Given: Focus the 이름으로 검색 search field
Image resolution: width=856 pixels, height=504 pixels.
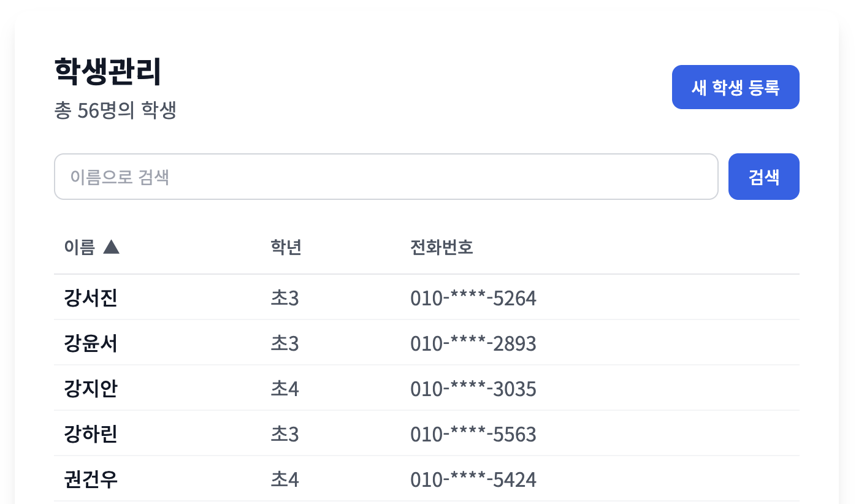Looking at the screenshot, I should (x=386, y=177).
